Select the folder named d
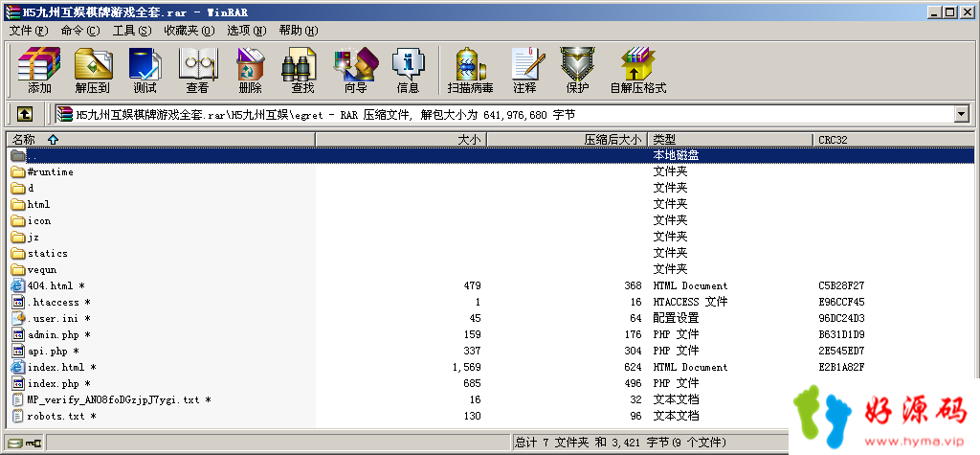Screen dimensions: 980x455 pyautogui.click(x=31, y=188)
